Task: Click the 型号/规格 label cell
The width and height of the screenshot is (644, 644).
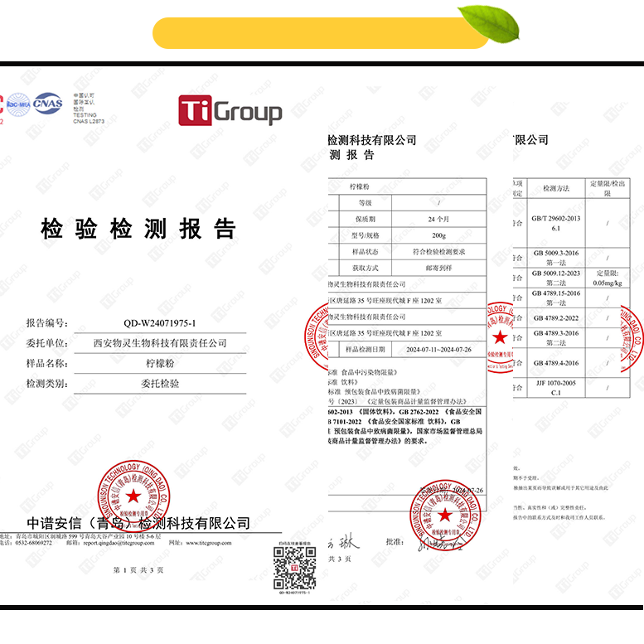Action: 366,235
